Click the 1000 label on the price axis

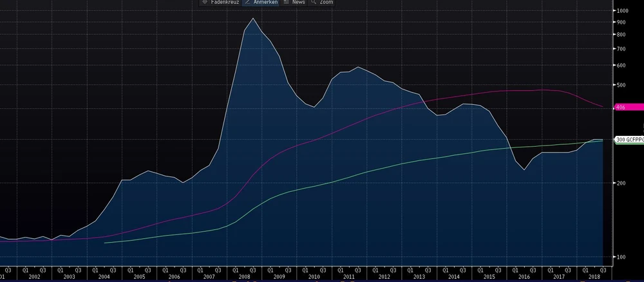point(622,11)
